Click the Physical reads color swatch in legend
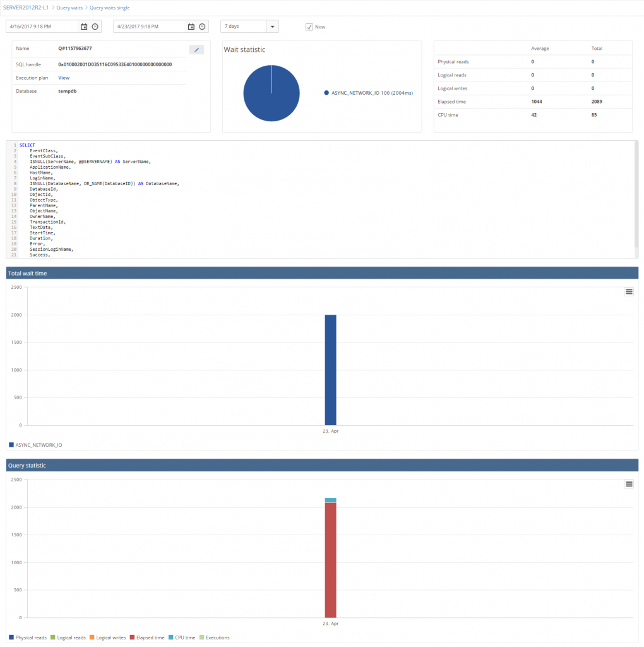The height and width of the screenshot is (647, 644). pos(10,638)
